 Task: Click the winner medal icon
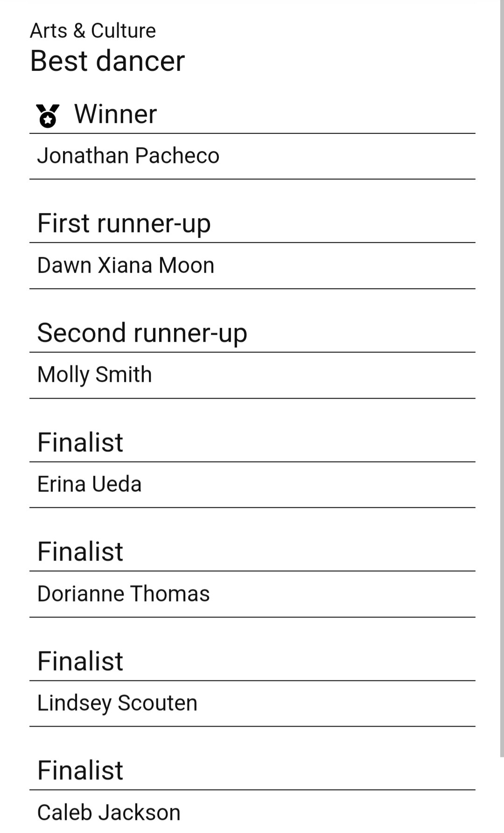48,115
